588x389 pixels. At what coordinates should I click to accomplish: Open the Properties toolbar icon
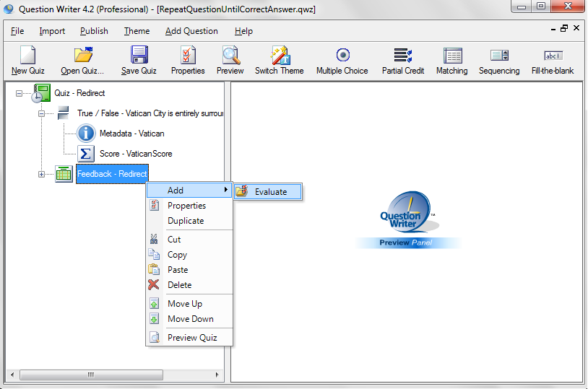coord(188,55)
